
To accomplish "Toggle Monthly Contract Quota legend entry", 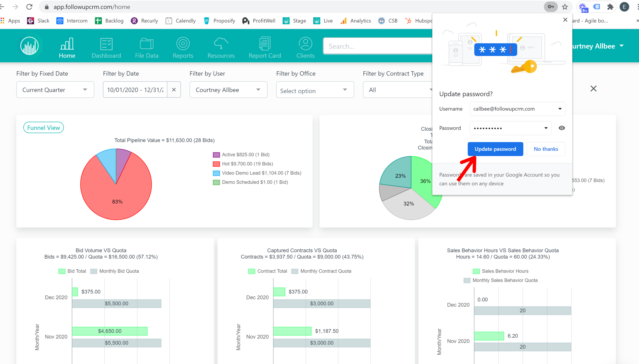I will 321,271.
